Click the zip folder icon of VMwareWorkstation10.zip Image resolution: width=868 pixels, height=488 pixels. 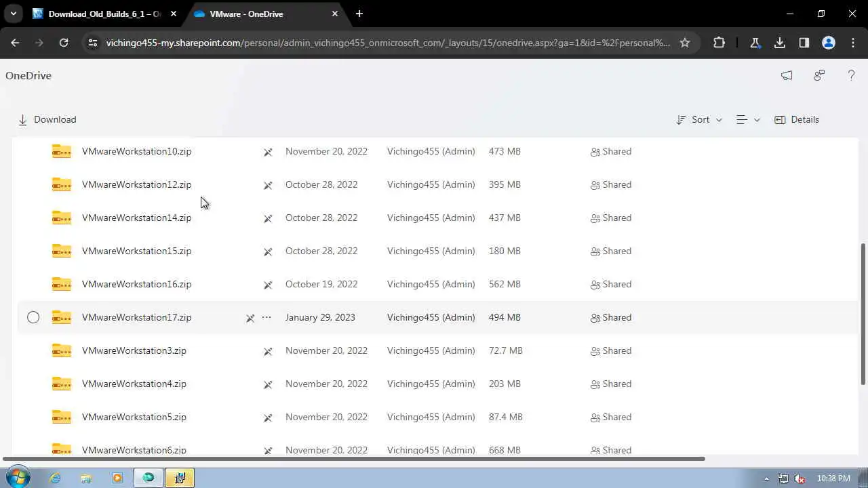point(62,151)
